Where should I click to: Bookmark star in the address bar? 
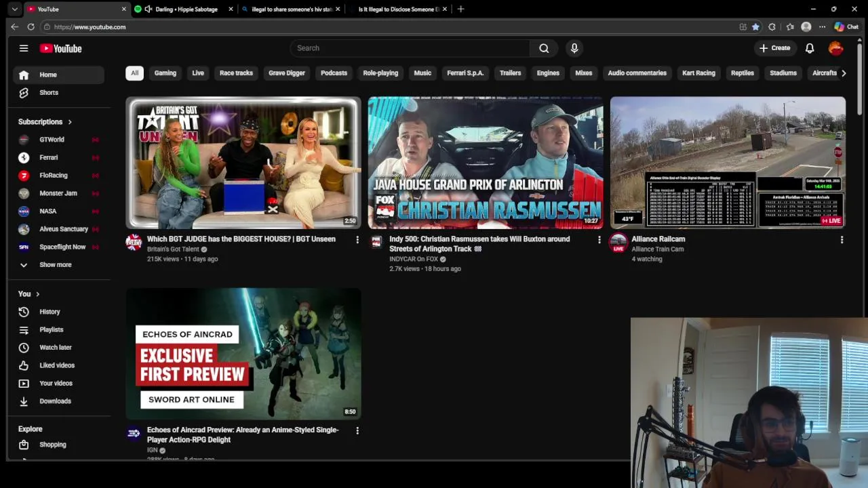755,27
